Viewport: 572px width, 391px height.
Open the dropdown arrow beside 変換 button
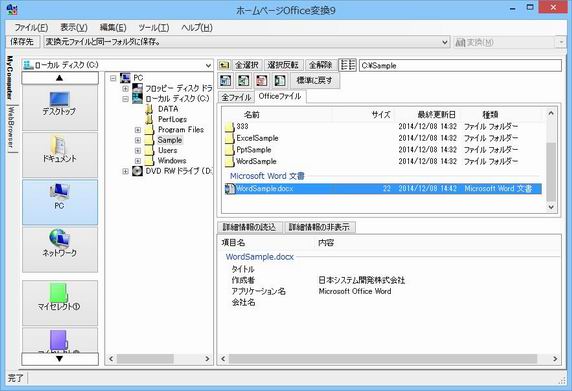[561, 42]
